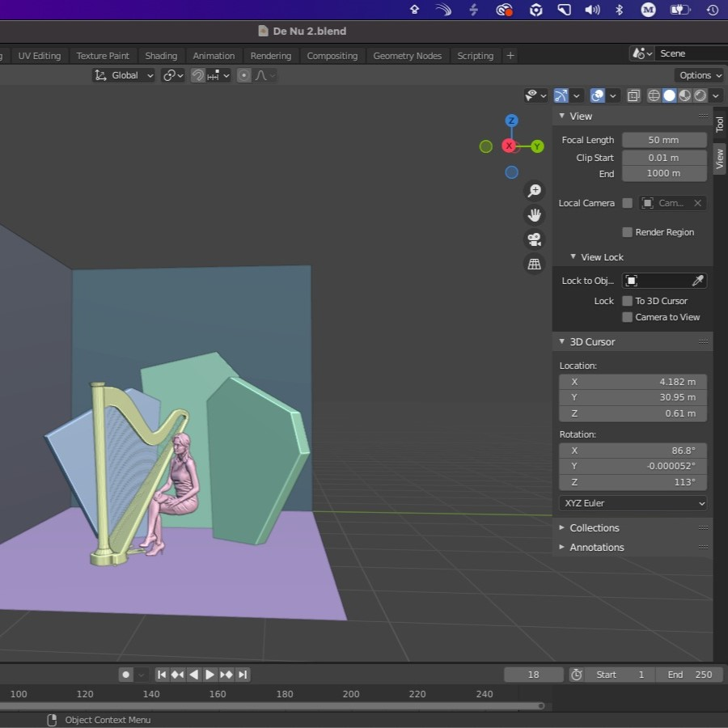Toggle the camera view icon
Viewport: 728px width, 728px height.
point(534,239)
